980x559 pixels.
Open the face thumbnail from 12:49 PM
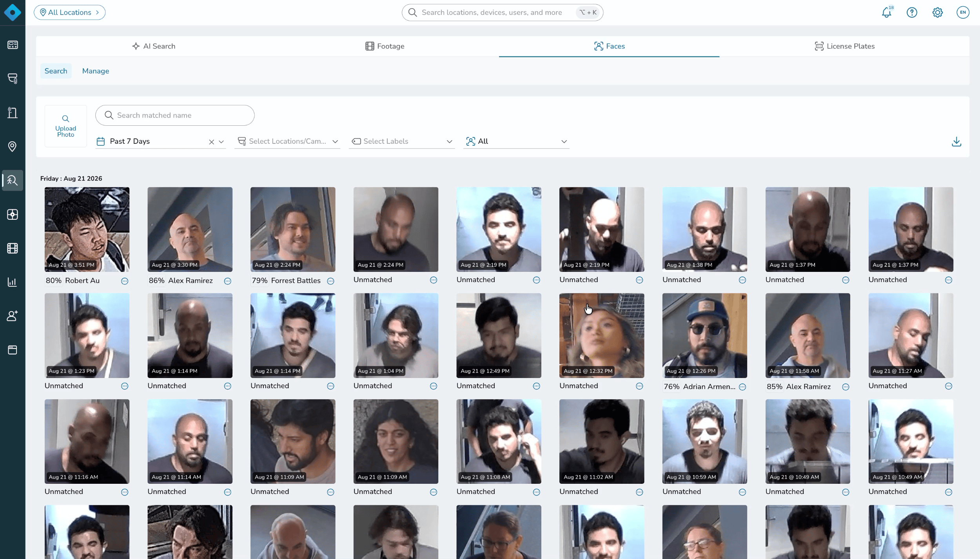[x=499, y=336]
